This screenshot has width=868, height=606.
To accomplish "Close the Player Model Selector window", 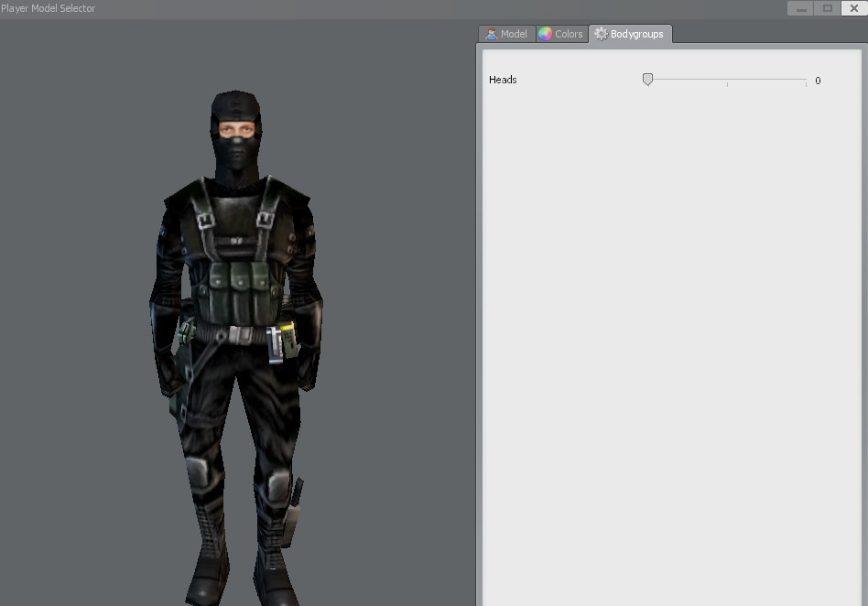I will (x=854, y=8).
